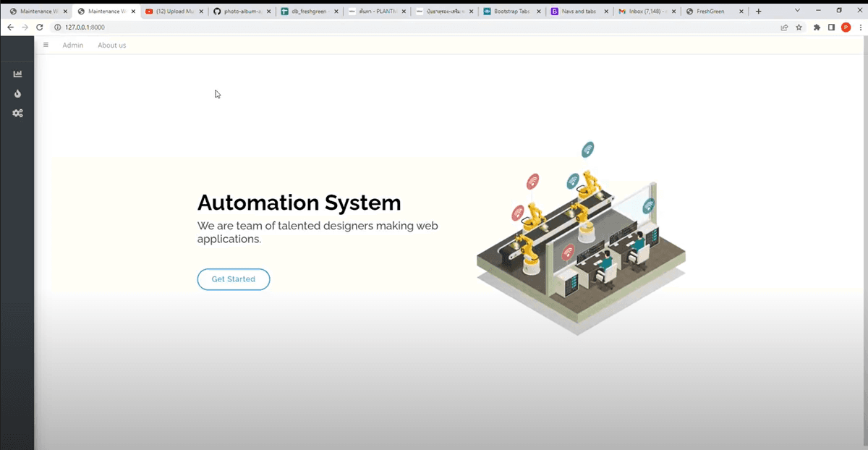Toggle the hamburger menu icon
Viewport: 868px width, 450px height.
click(46, 45)
